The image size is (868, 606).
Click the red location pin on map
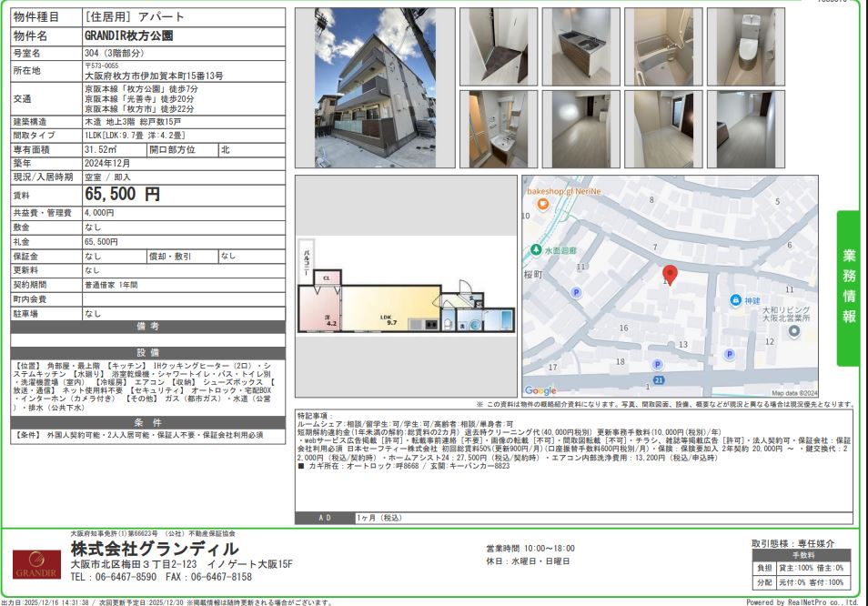670,276
